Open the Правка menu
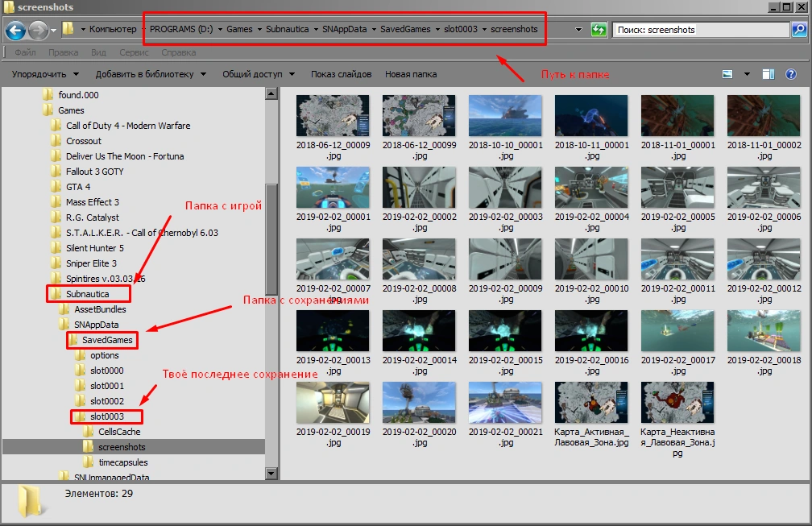The width and height of the screenshot is (812, 526). pyautogui.click(x=63, y=52)
